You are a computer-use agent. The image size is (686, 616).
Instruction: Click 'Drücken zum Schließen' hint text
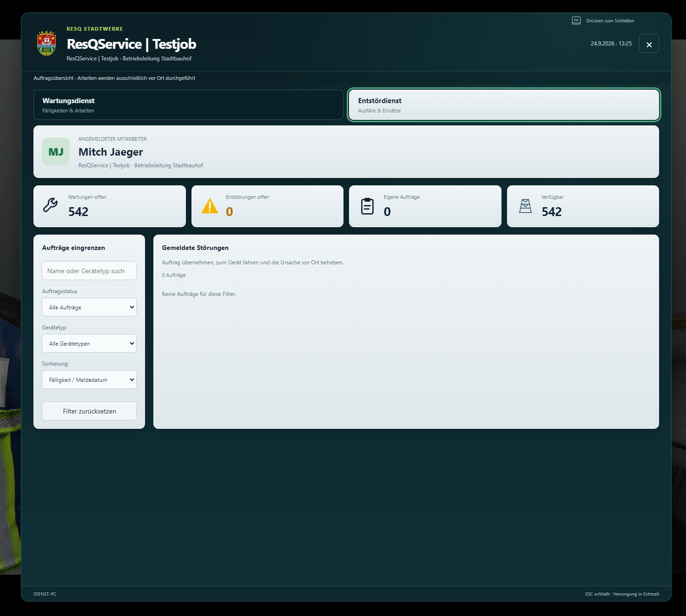coord(610,21)
